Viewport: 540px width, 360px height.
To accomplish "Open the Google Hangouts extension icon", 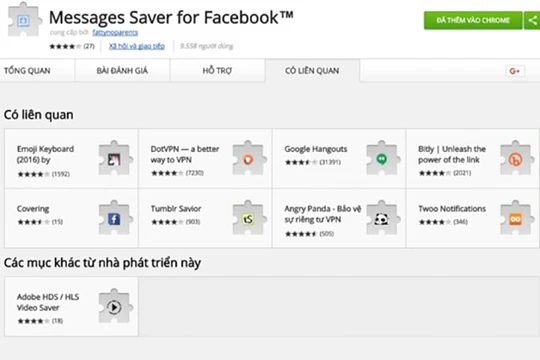I will pyautogui.click(x=383, y=158).
